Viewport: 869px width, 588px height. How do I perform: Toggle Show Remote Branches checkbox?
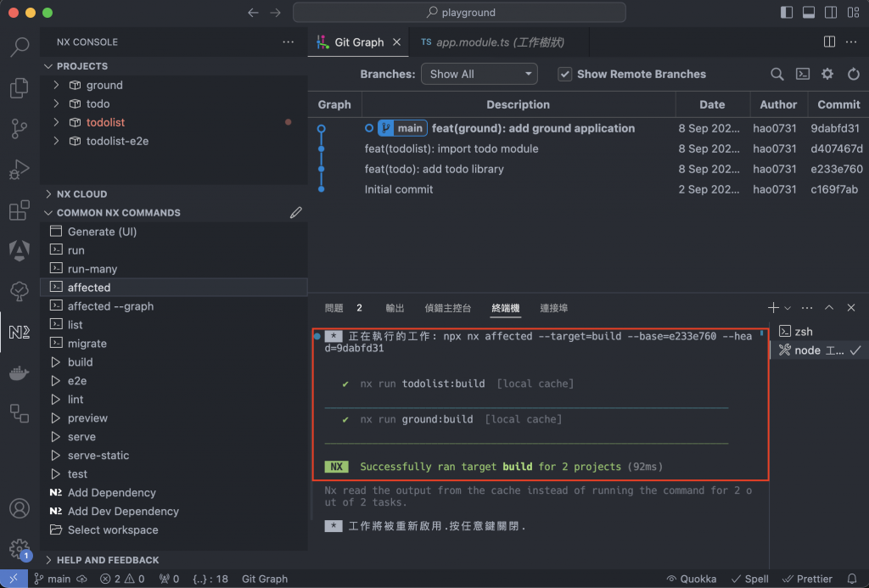point(564,75)
